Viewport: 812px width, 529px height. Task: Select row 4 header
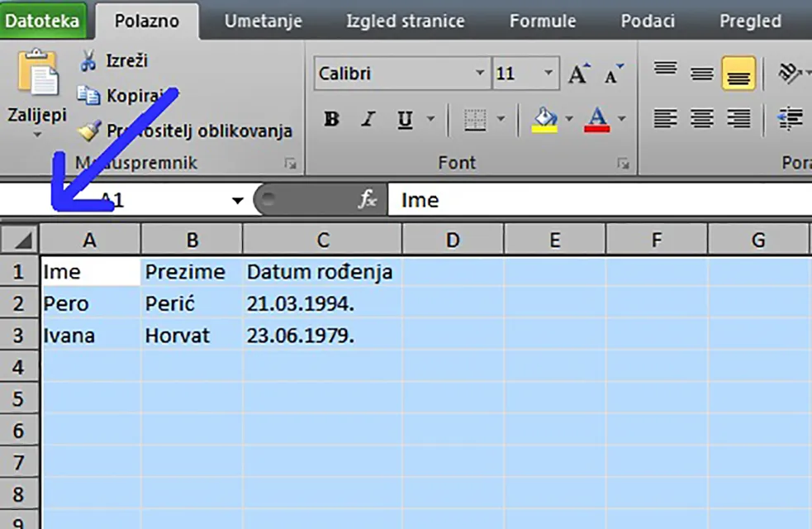click(x=19, y=367)
